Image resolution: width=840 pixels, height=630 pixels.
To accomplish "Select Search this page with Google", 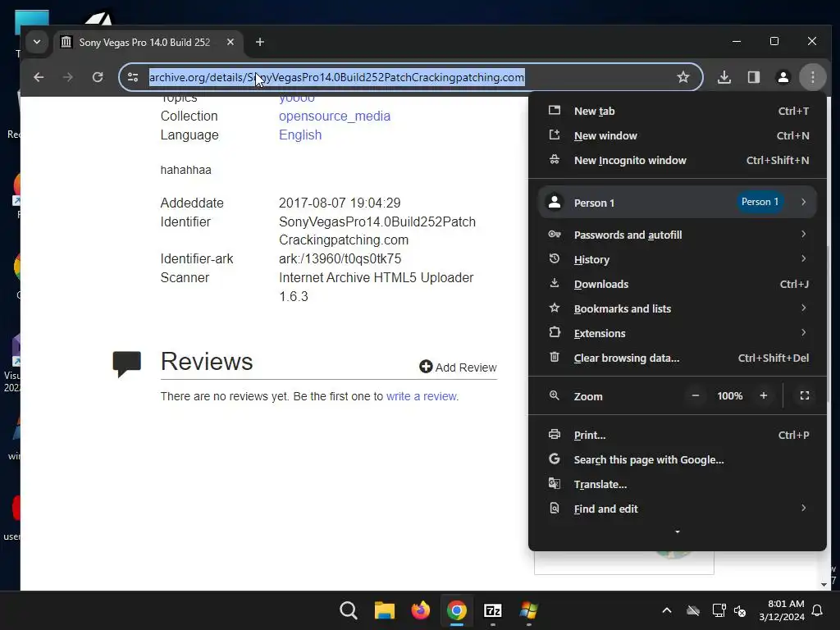I will 678,459.
